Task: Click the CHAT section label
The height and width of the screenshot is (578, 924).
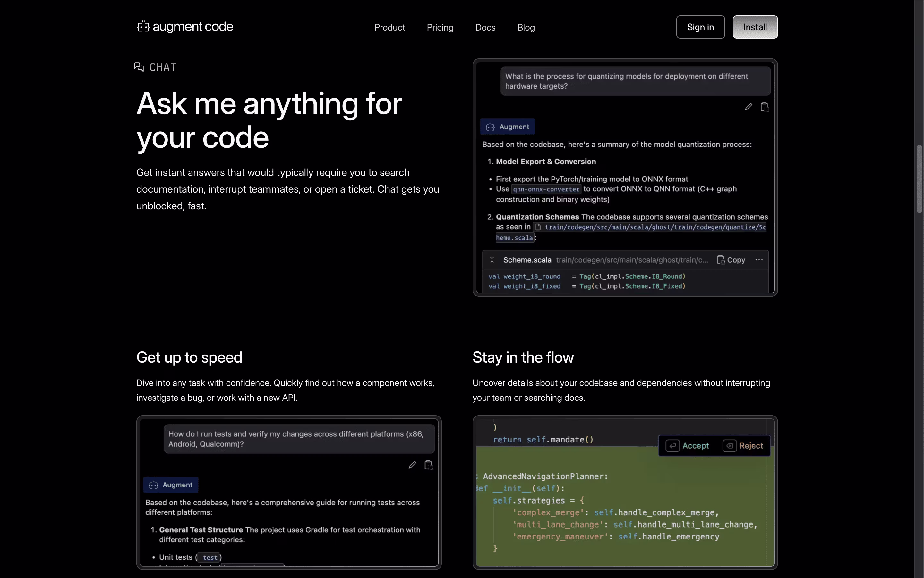Action: [163, 67]
